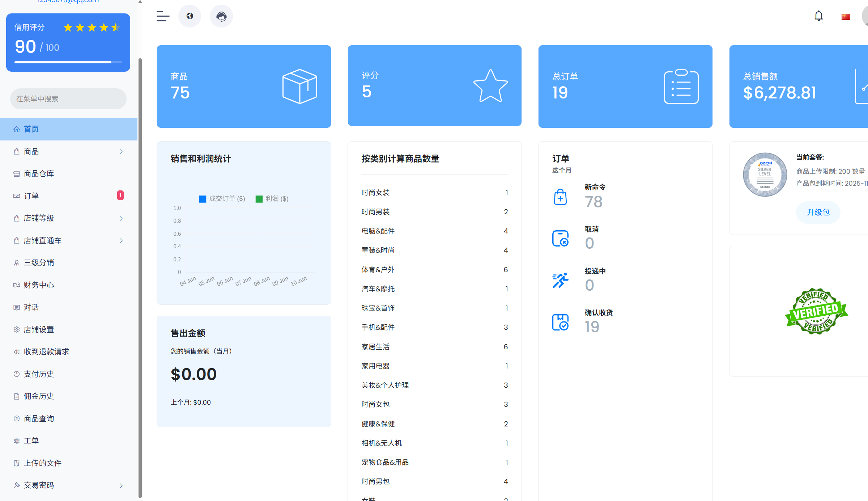Click the Chinese flag language icon
This screenshot has height=501, width=868.
(x=846, y=17)
